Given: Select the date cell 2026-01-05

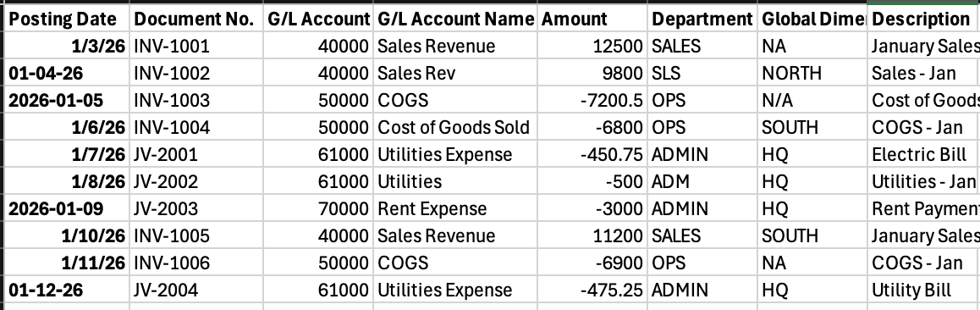Looking at the screenshot, I should pyautogui.click(x=67, y=100).
